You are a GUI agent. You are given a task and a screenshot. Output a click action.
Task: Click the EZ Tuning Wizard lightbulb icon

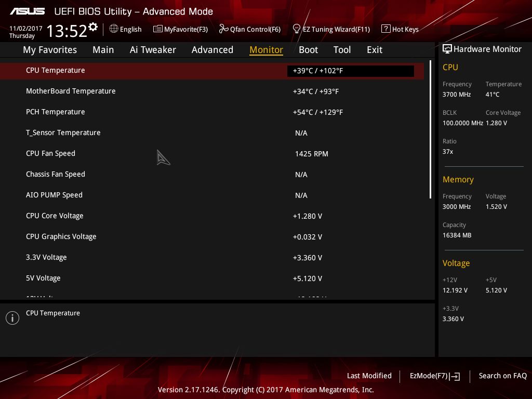tap(297, 29)
